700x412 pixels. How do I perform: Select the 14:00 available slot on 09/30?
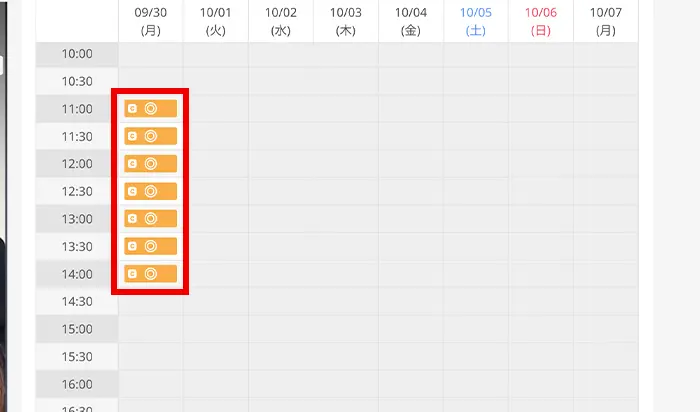tap(151, 273)
